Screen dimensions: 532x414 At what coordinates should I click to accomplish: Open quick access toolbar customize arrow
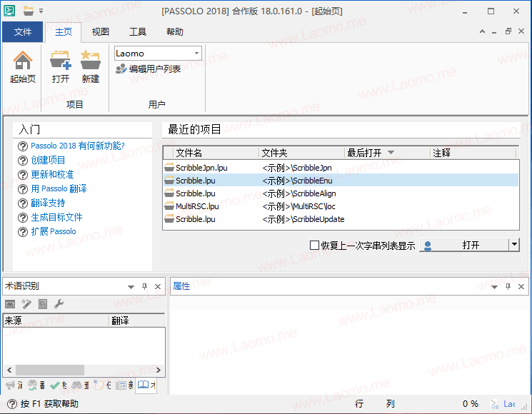tap(41, 11)
